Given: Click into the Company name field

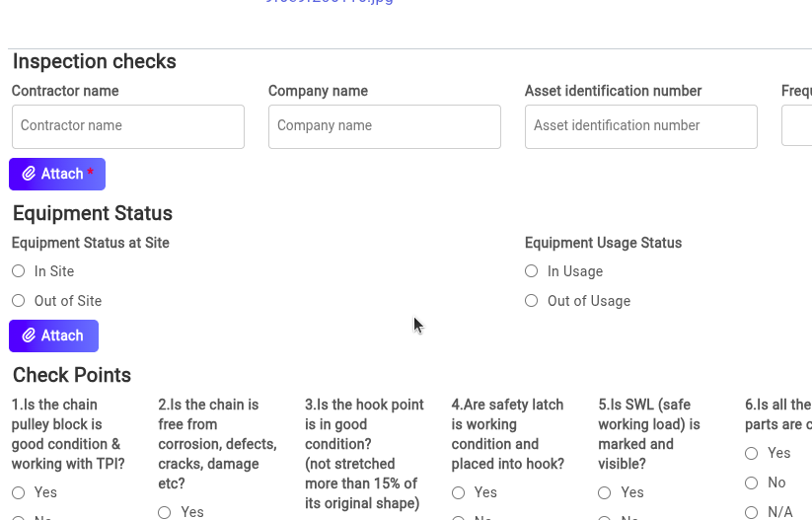Looking at the screenshot, I should [385, 126].
